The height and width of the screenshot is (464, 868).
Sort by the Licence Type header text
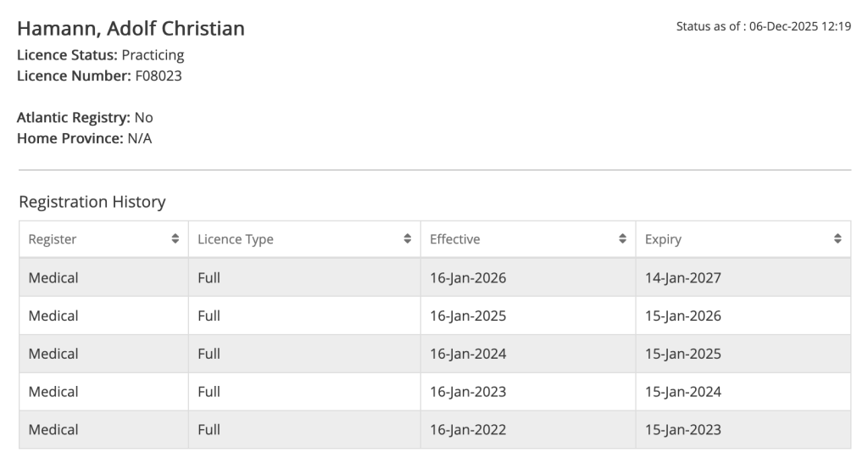pos(236,239)
